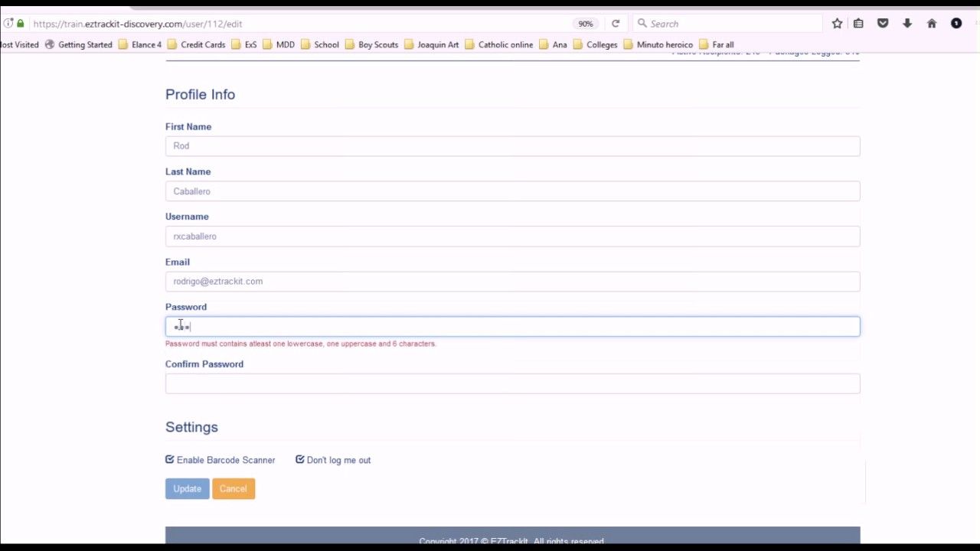Click the secure padlock icon
Image resolution: width=980 pixels, height=551 pixels.
tap(20, 24)
